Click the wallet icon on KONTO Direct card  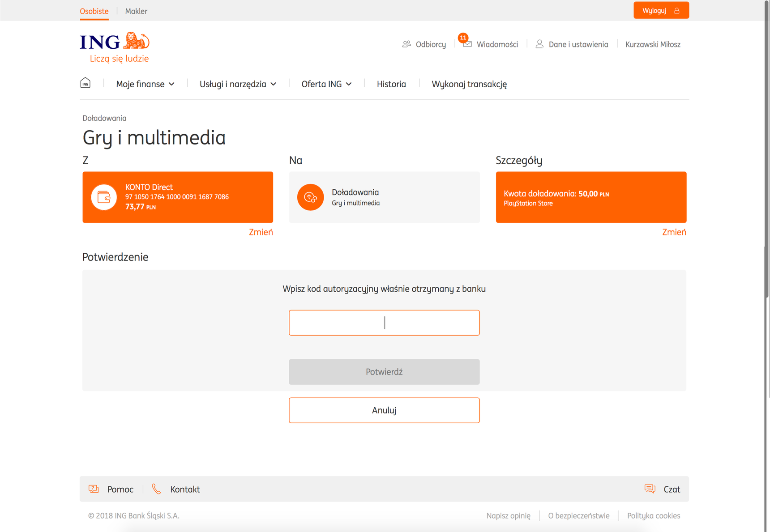104,197
